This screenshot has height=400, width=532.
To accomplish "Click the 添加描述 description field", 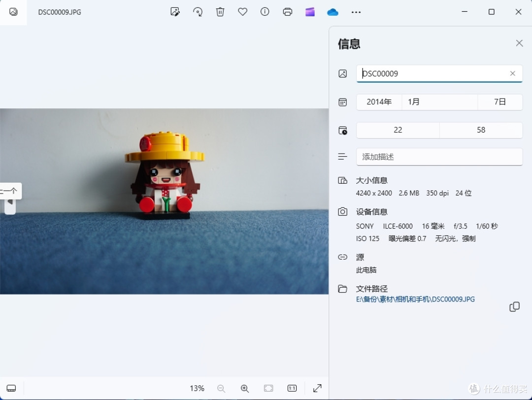I will (439, 157).
